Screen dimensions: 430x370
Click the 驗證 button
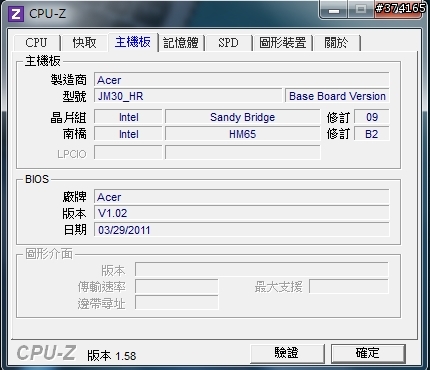(x=287, y=353)
